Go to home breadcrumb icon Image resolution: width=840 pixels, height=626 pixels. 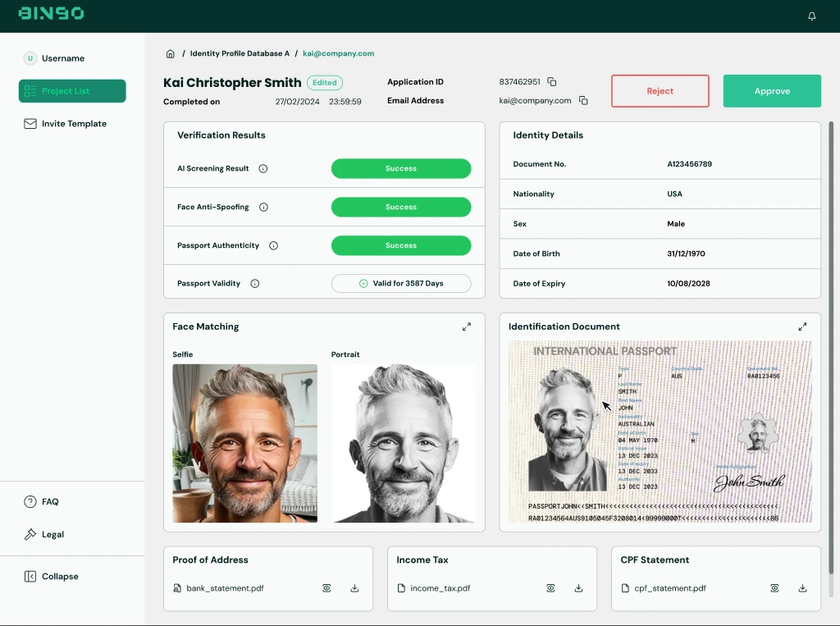click(171, 53)
